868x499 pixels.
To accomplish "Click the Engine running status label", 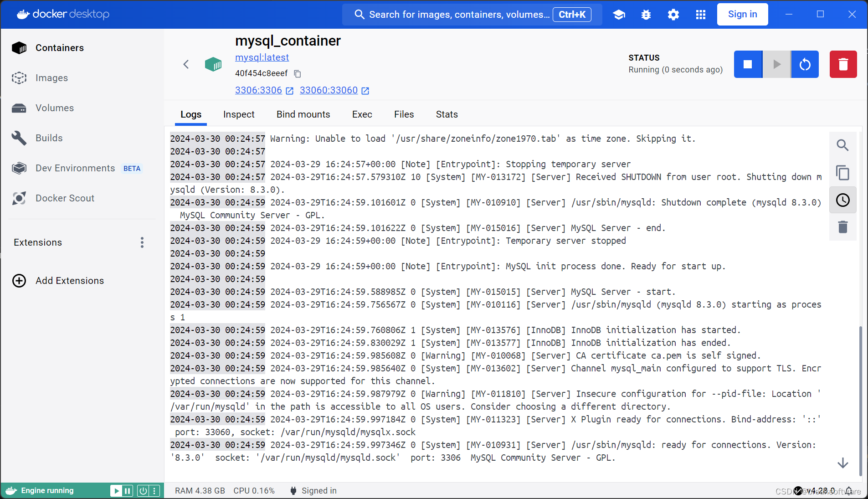I will point(47,491).
